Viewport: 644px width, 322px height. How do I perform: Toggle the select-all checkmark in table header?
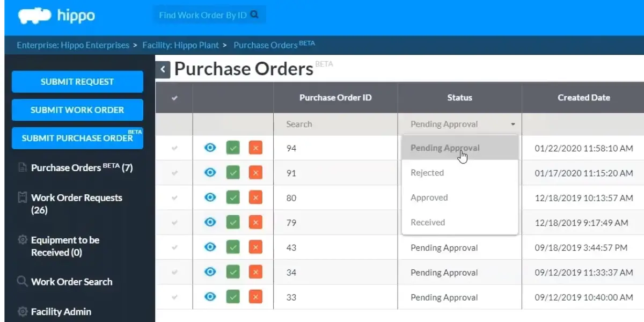[x=174, y=98]
